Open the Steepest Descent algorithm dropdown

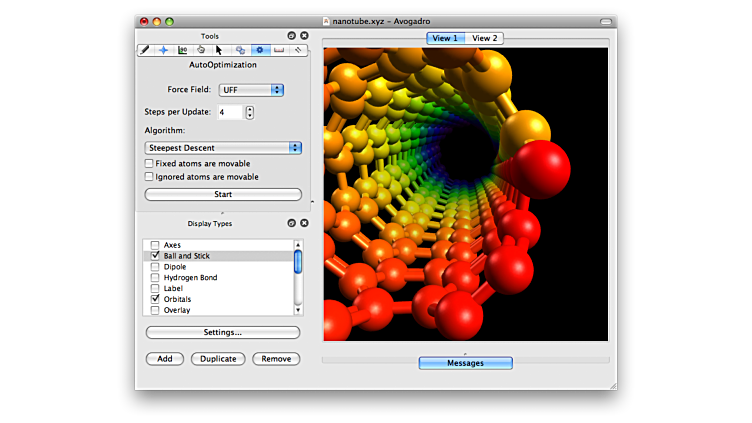(223, 148)
